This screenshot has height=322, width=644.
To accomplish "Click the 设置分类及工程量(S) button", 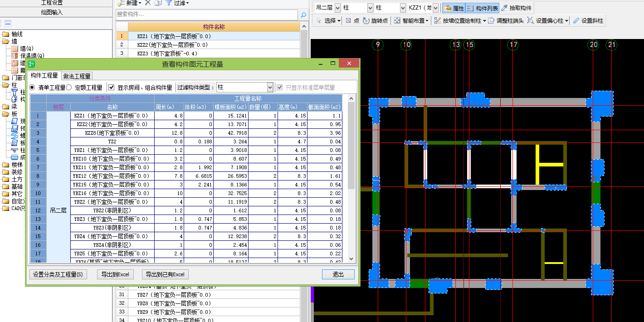I will [58, 274].
